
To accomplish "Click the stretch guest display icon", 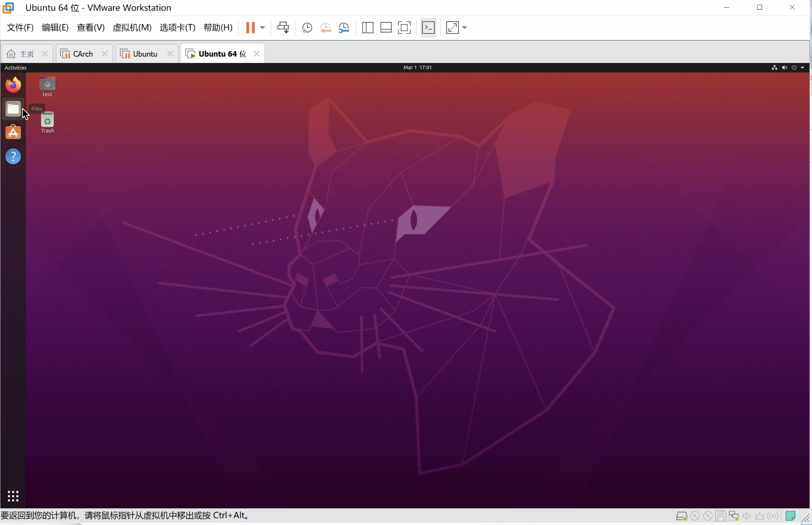I will (x=453, y=28).
